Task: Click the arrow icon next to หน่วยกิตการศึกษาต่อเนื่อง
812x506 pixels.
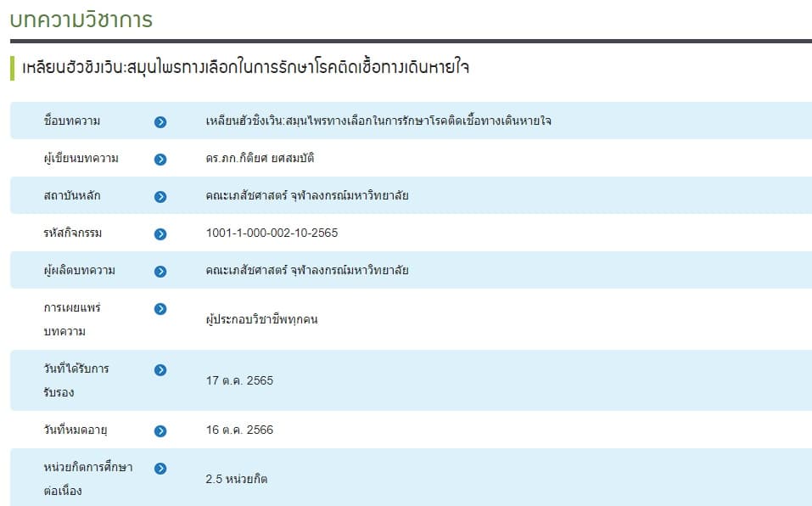Action: point(160,468)
